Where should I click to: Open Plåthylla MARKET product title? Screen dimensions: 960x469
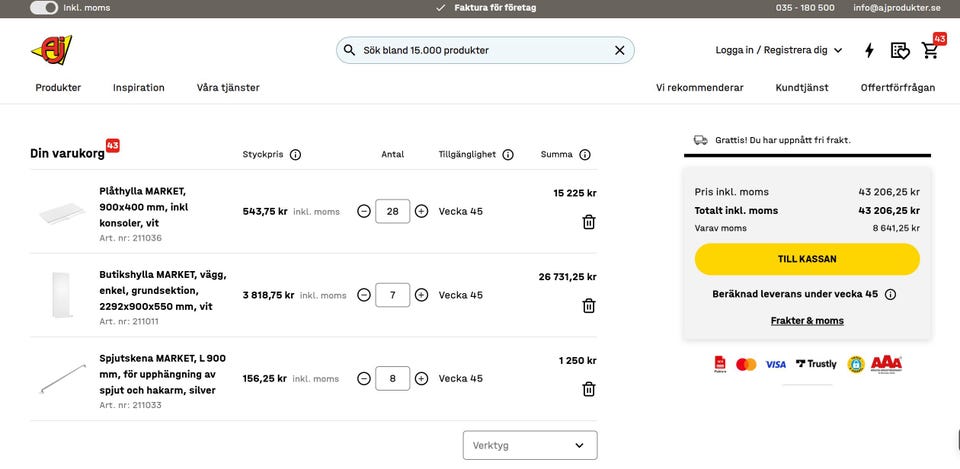pos(144,207)
